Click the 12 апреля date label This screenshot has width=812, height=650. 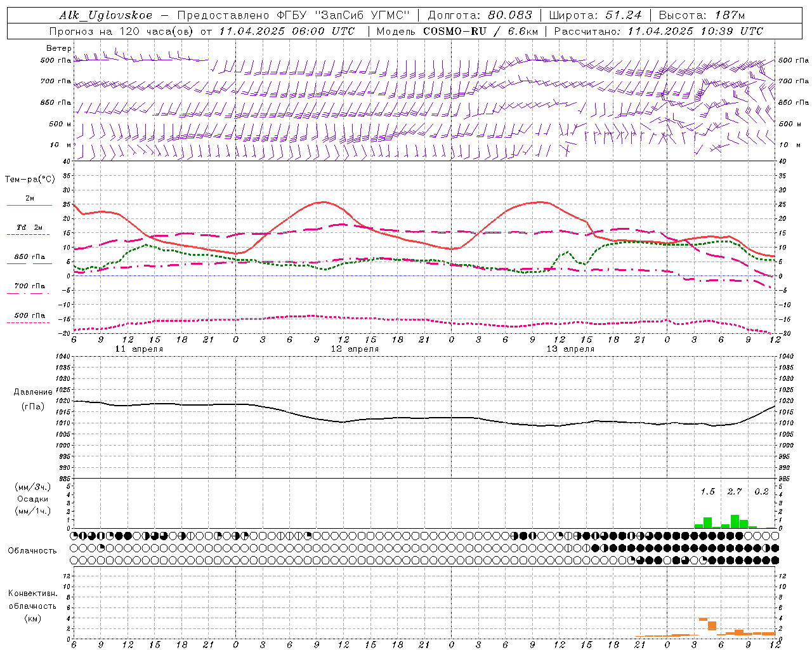click(355, 349)
